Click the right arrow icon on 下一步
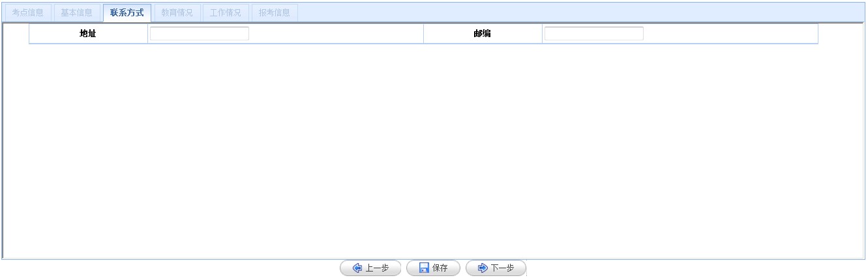 (483, 268)
